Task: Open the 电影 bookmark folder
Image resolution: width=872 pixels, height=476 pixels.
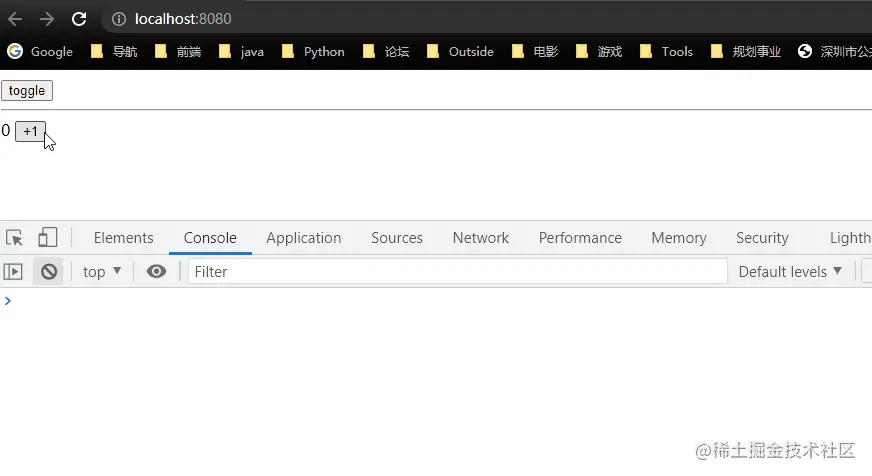Action: click(535, 52)
